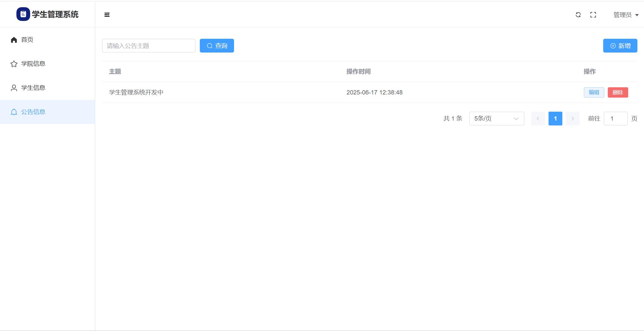The width and height of the screenshot is (644, 331).
Task: Click the go-to page number input
Action: pos(616,119)
